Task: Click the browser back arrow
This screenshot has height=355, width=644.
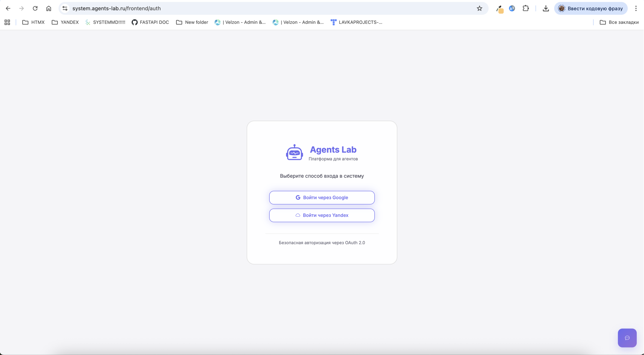Action: tap(8, 8)
